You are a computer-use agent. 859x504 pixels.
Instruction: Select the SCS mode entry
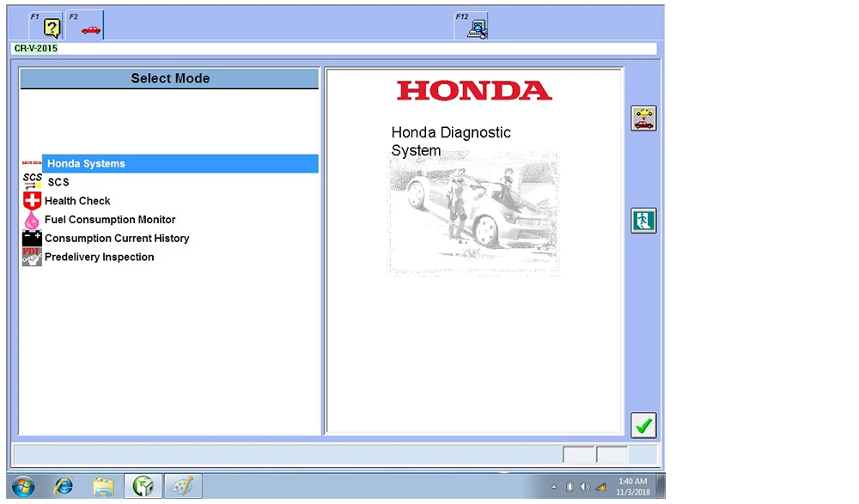tap(58, 182)
